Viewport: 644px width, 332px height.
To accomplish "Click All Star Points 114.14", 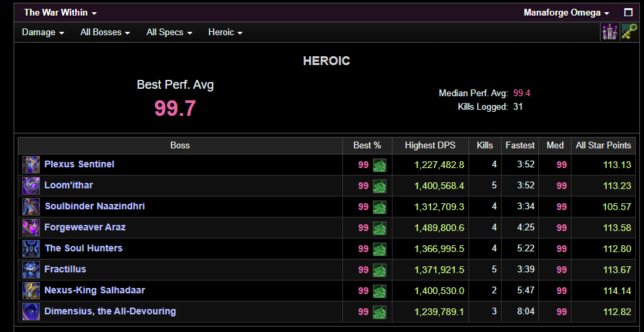I will [617, 291].
